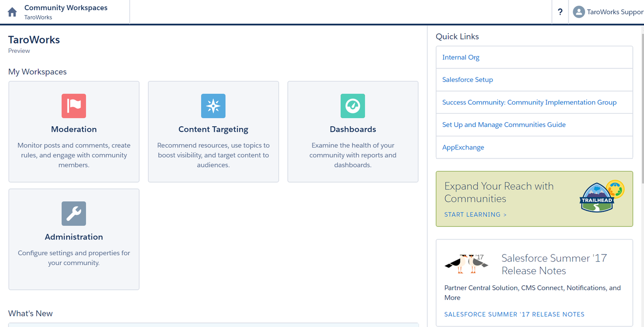The image size is (644, 327).
Task: Click the blue Content Targeting compass icon
Action: click(213, 106)
